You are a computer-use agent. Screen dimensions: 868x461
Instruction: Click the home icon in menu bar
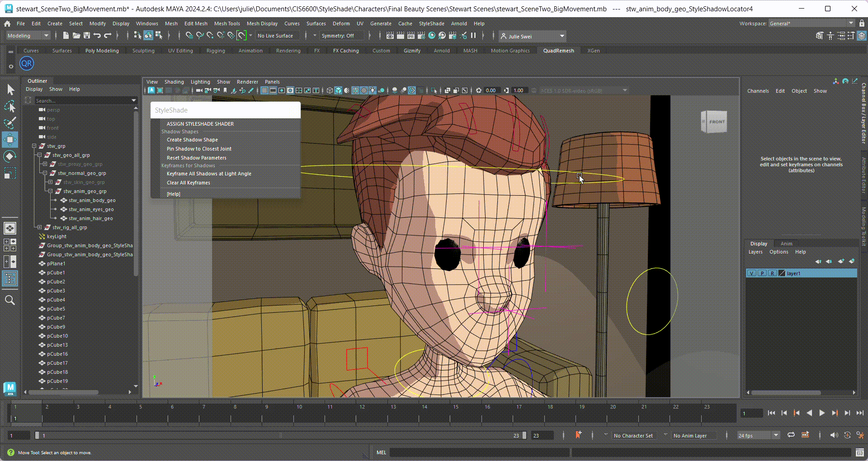click(7, 24)
